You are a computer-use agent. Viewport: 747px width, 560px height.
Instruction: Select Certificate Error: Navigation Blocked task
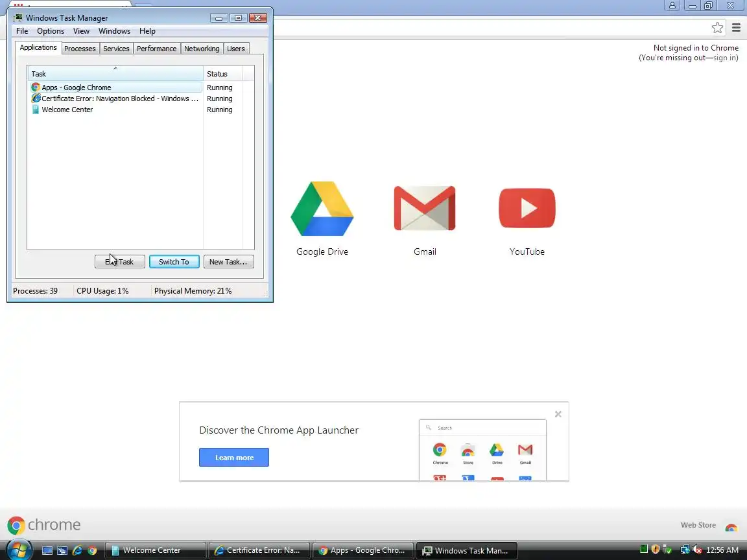(x=116, y=99)
